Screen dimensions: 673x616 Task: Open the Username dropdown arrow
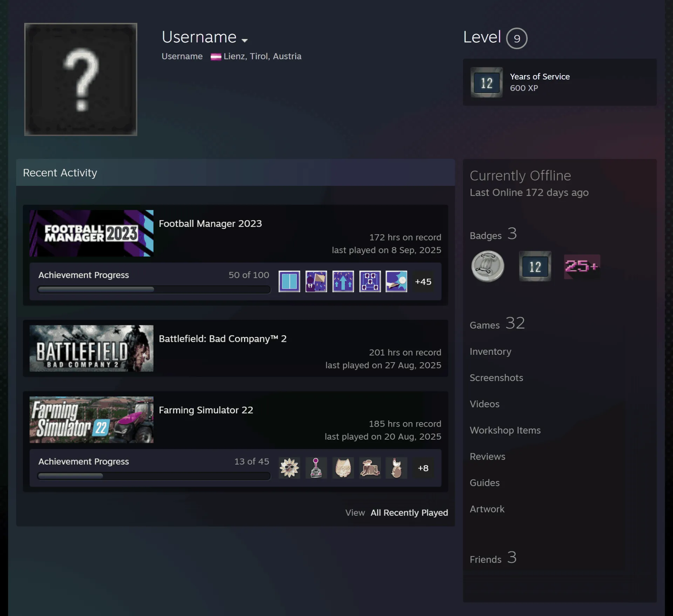point(245,40)
